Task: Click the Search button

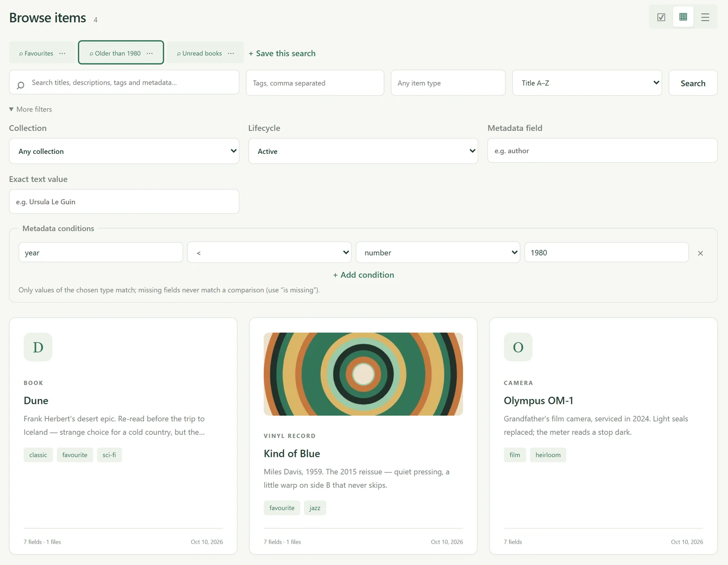Action: tap(693, 83)
